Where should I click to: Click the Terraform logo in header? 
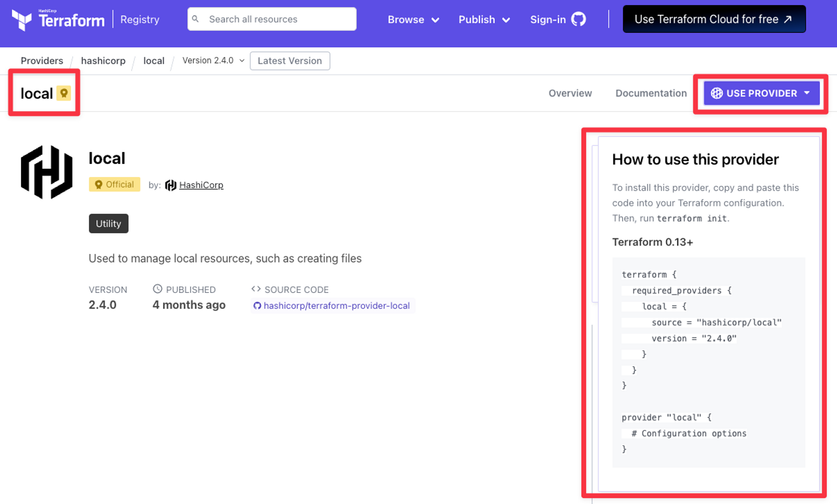tap(58, 19)
